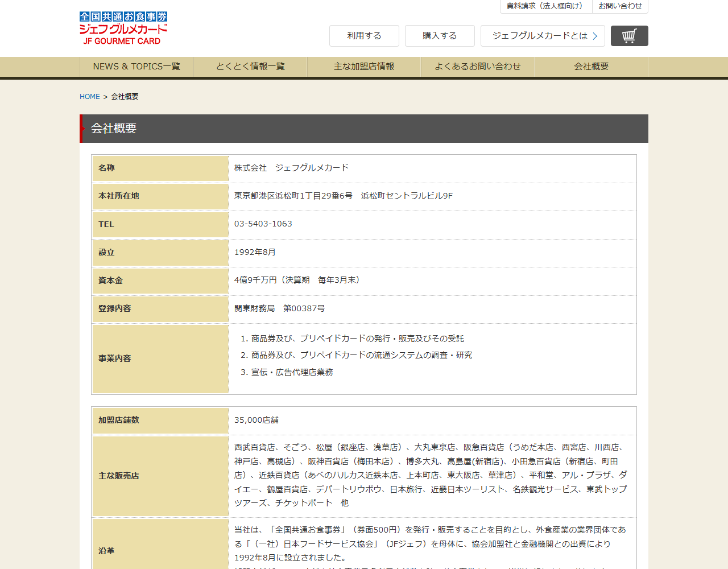Click 株式会社 ジェフグルメカード text
Screen dimensions: 728x569
(x=291, y=168)
